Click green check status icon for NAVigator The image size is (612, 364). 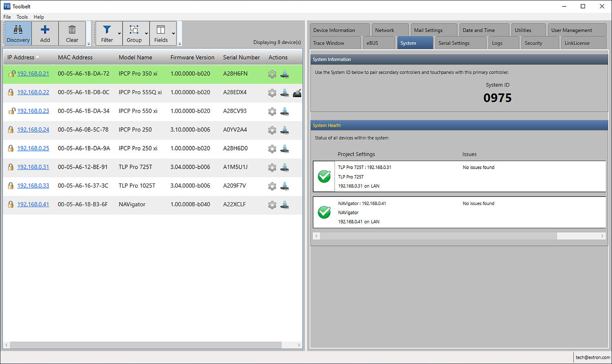[324, 212]
